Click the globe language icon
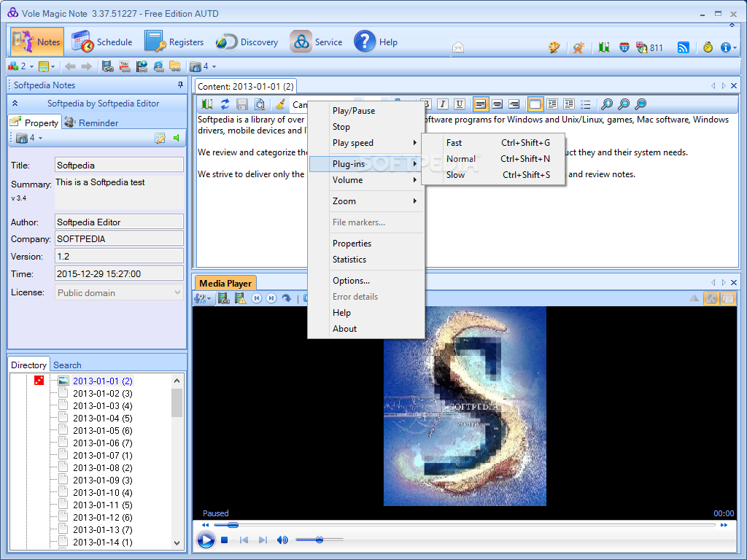The image size is (747, 560). (578, 47)
